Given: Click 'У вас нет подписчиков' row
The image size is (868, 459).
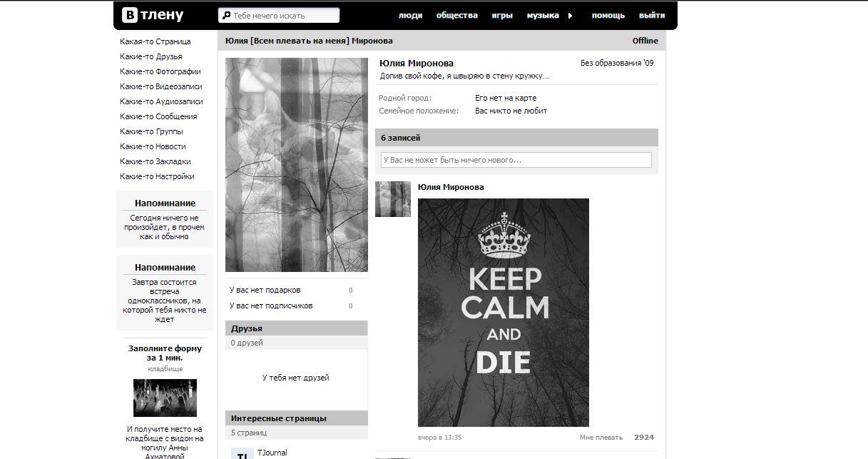Looking at the screenshot, I should [291, 306].
